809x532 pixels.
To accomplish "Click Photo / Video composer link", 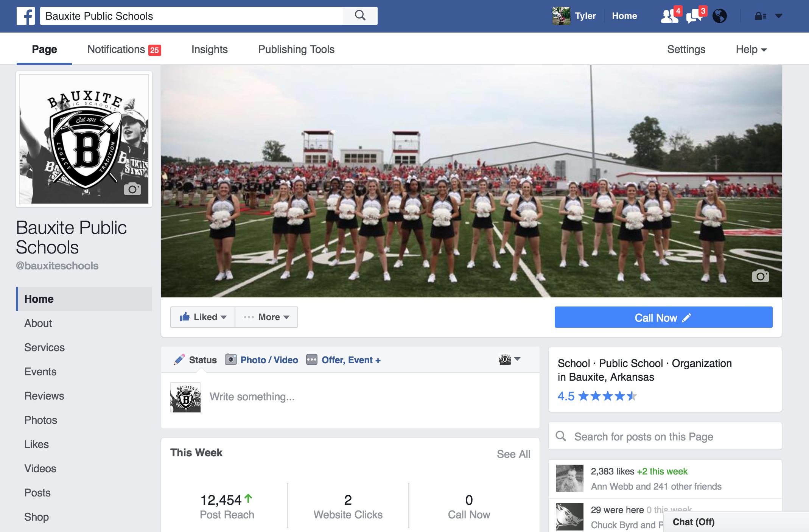I will pos(269,360).
